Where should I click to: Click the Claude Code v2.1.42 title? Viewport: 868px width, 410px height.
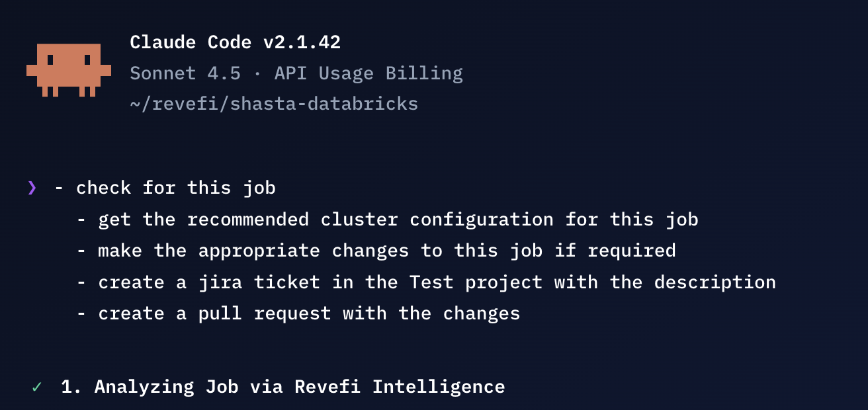(235, 42)
